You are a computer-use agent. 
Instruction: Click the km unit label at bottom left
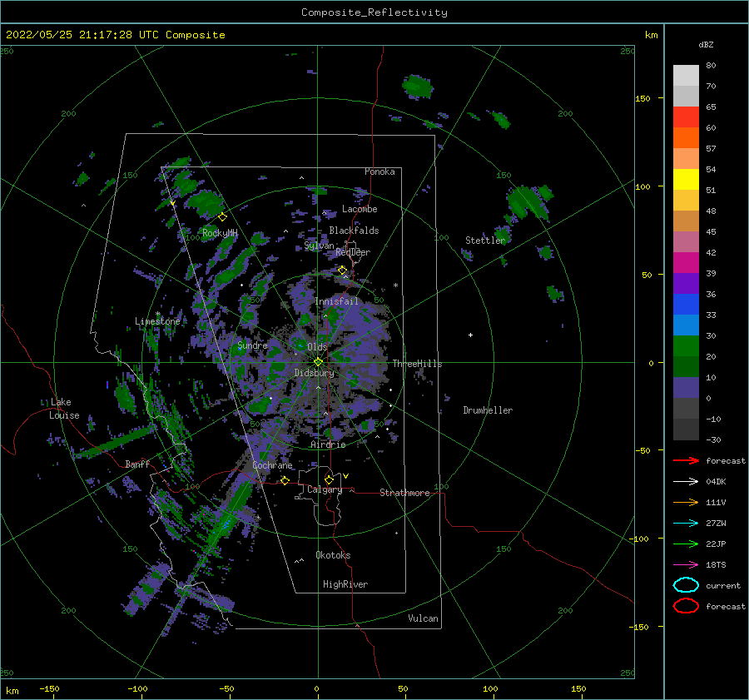pos(12,691)
